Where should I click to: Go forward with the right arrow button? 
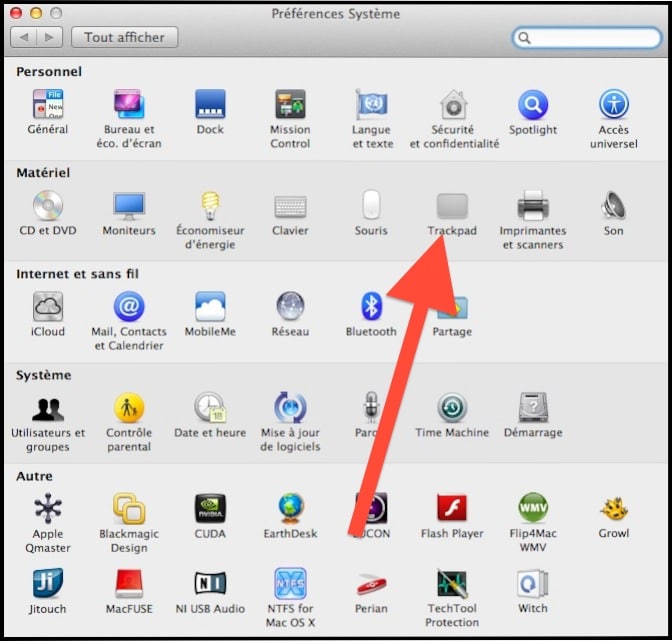coord(50,37)
